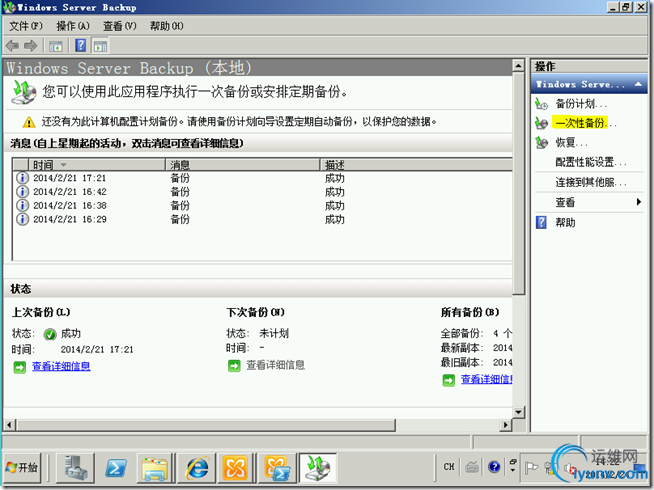
Task: Open 配置性能设置... in the actions pane
Action: click(x=591, y=162)
